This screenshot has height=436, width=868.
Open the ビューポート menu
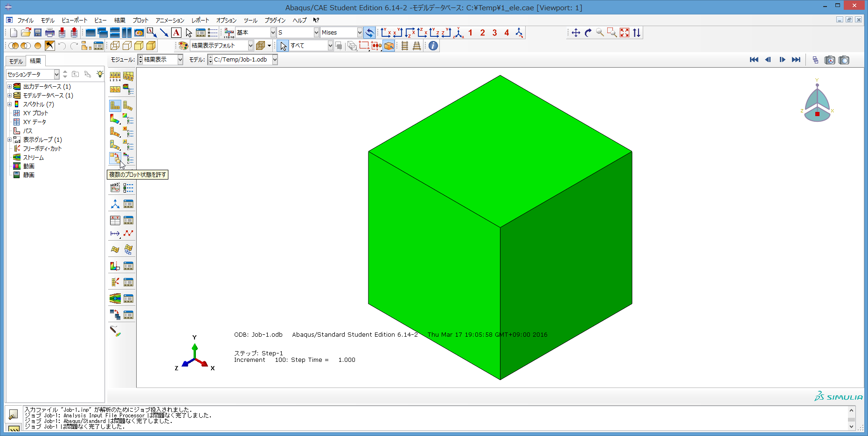point(75,21)
